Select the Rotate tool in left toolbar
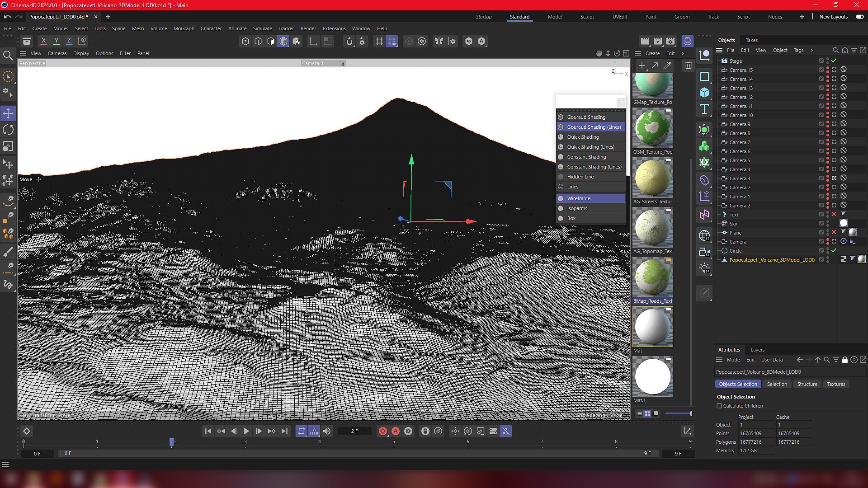This screenshot has width=868, height=488. coord(8,130)
